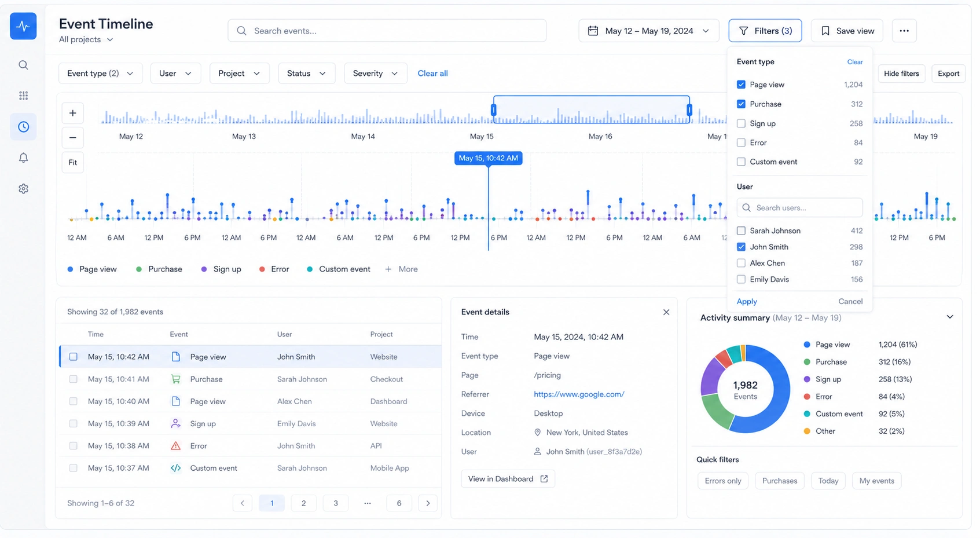Image resolution: width=980 pixels, height=538 pixels.
Task: Click Apply in the filter popup
Action: (x=747, y=302)
